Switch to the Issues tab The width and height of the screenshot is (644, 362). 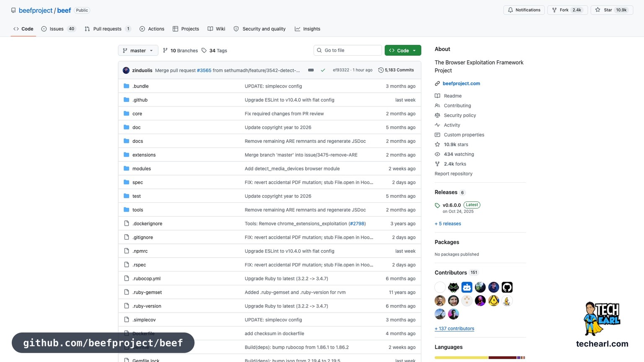[x=58, y=29]
